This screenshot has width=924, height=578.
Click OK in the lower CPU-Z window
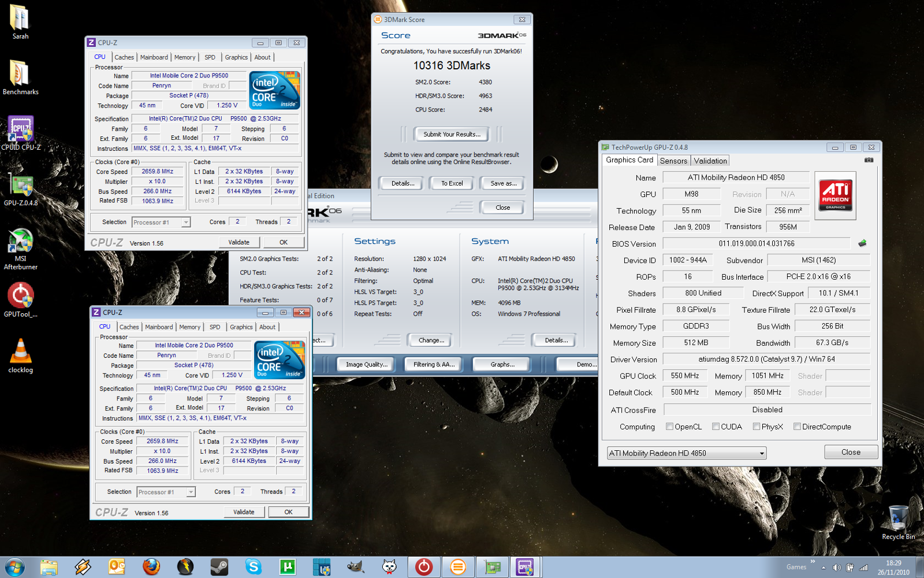[288, 512]
